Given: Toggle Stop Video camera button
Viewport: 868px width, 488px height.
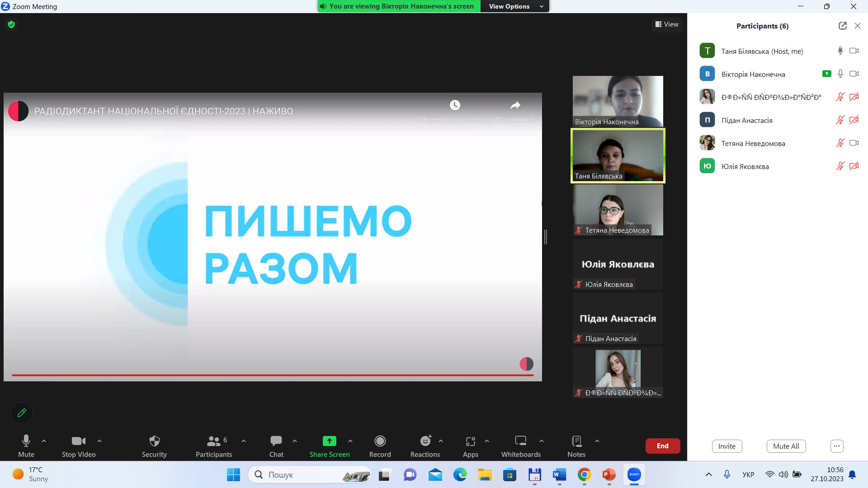Looking at the screenshot, I should pos(79,441).
